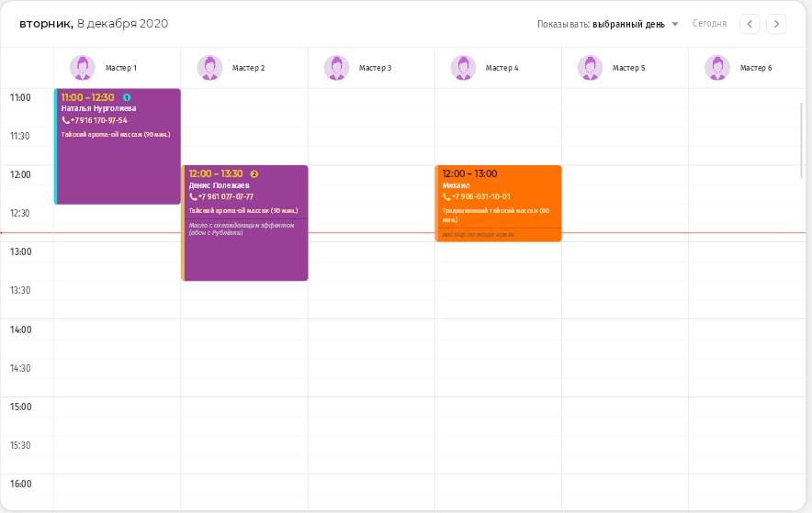Open Наталья Нурголиева appointment card
This screenshot has height=513, width=812.
click(x=118, y=146)
